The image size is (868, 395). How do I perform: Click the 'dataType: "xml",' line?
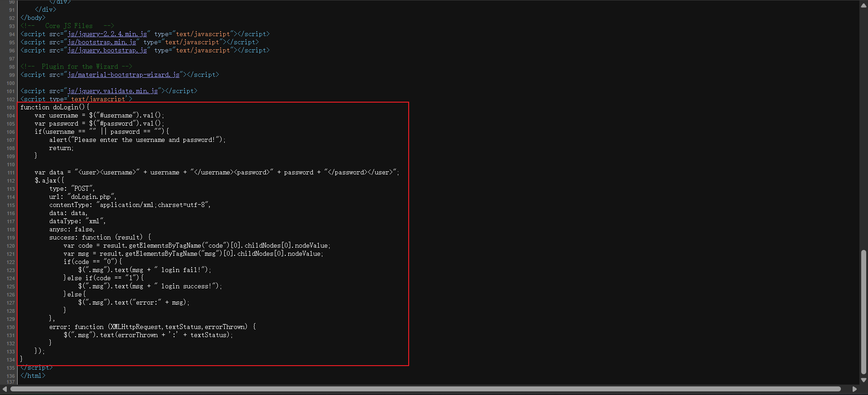coord(77,221)
